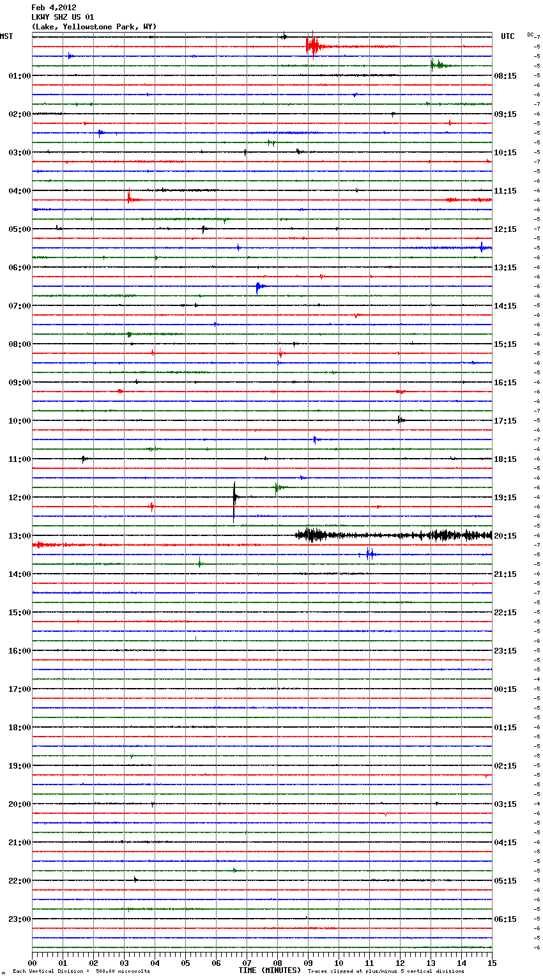543x980 pixels.
Task: Click the 02:00 MST time label
Action: [x=20, y=114]
